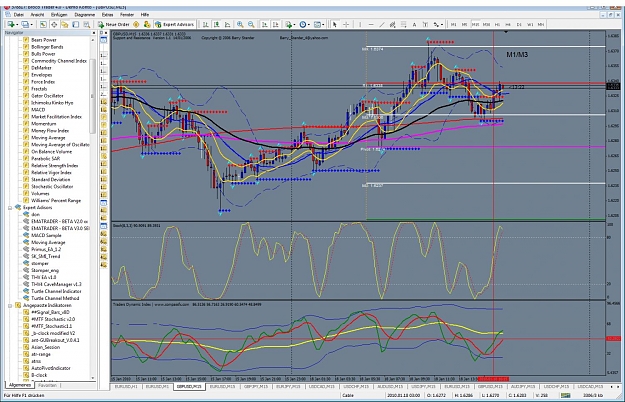Toggle the Navigator panel folder icon

(x=65, y=24)
